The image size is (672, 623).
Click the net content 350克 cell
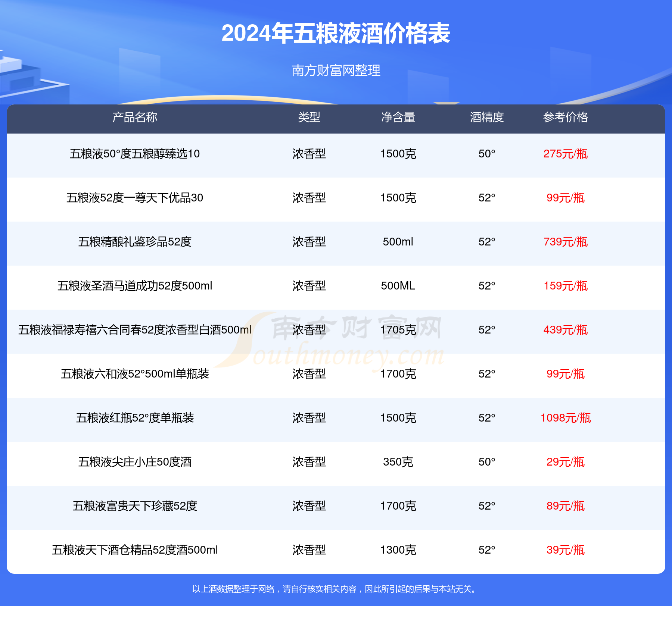[398, 462]
